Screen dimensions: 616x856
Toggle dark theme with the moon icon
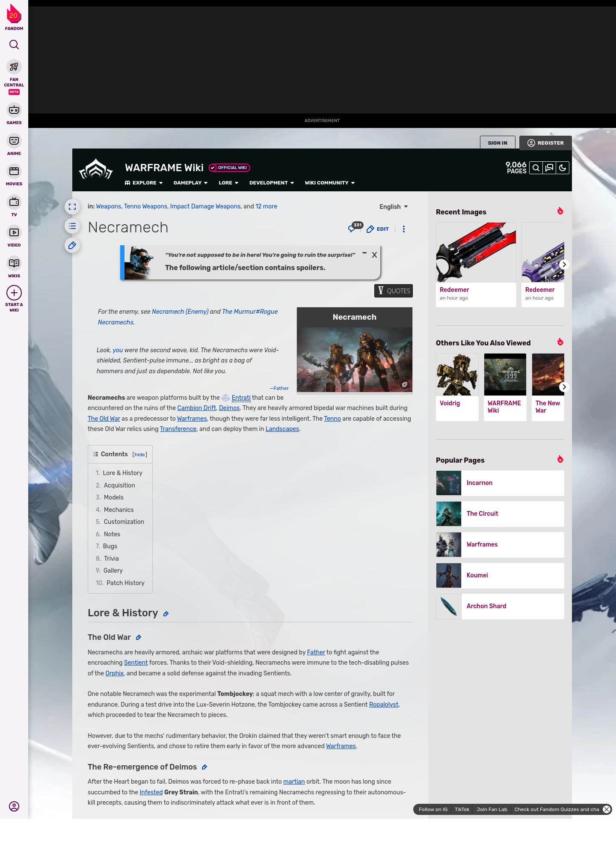click(x=563, y=168)
